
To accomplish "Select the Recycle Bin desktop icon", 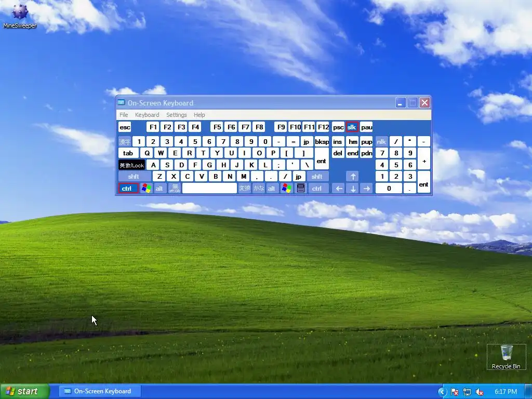I will [506, 357].
